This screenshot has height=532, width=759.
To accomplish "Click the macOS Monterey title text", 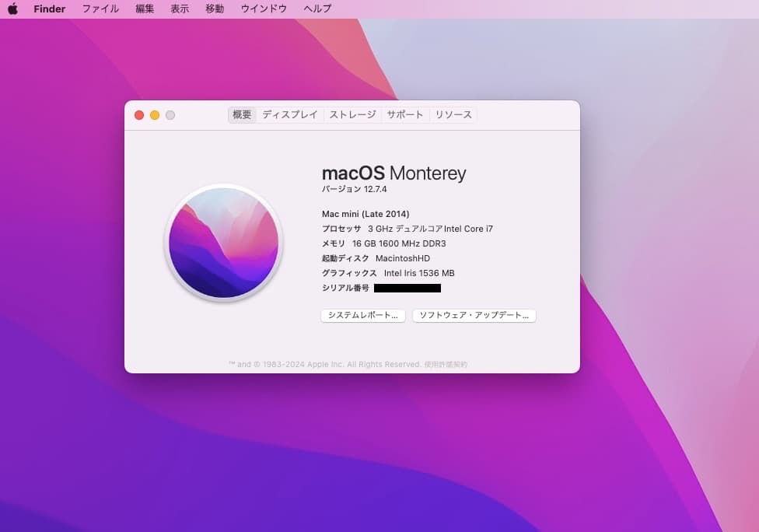I will (x=394, y=173).
